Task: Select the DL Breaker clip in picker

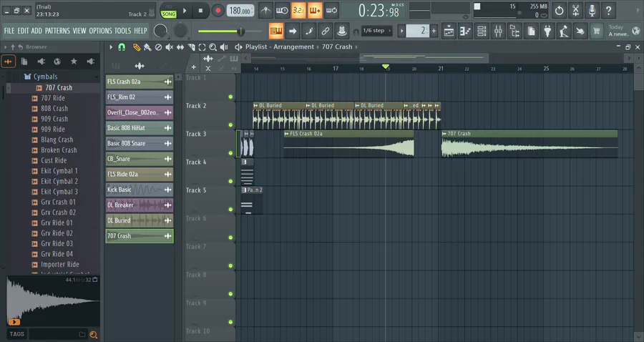Action: coord(140,205)
